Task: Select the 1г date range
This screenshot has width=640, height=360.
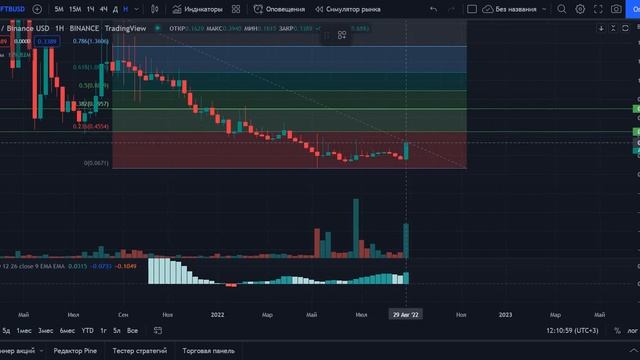Action: point(104,331)
